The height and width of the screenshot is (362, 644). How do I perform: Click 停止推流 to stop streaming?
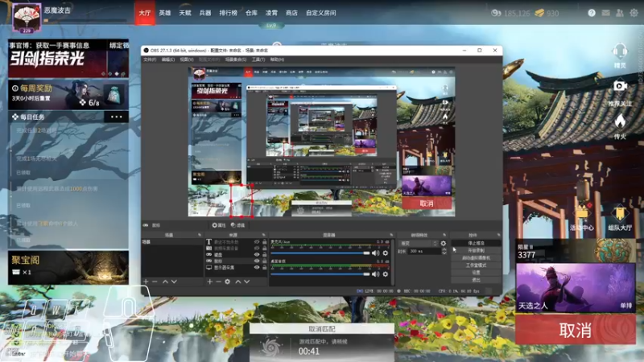[476, 243]
